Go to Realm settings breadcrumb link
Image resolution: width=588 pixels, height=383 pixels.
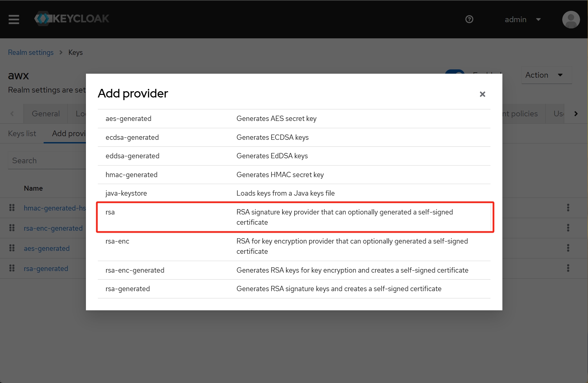31,53
